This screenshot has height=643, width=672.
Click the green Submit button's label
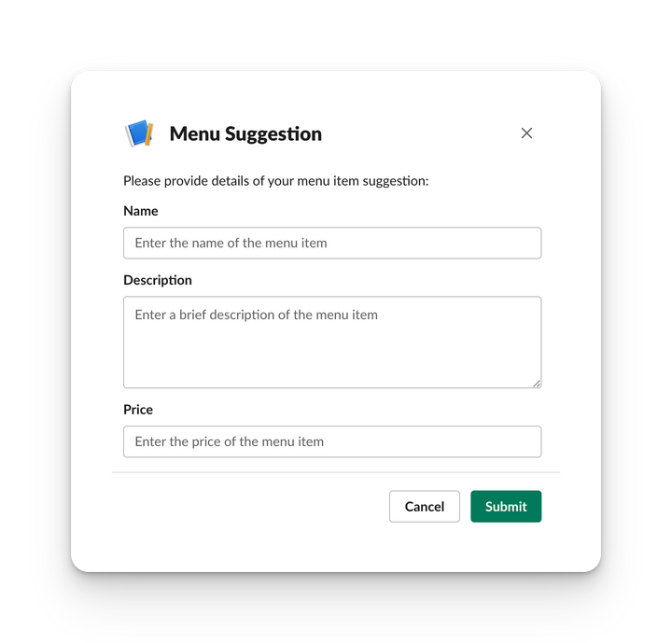[506, 507]
